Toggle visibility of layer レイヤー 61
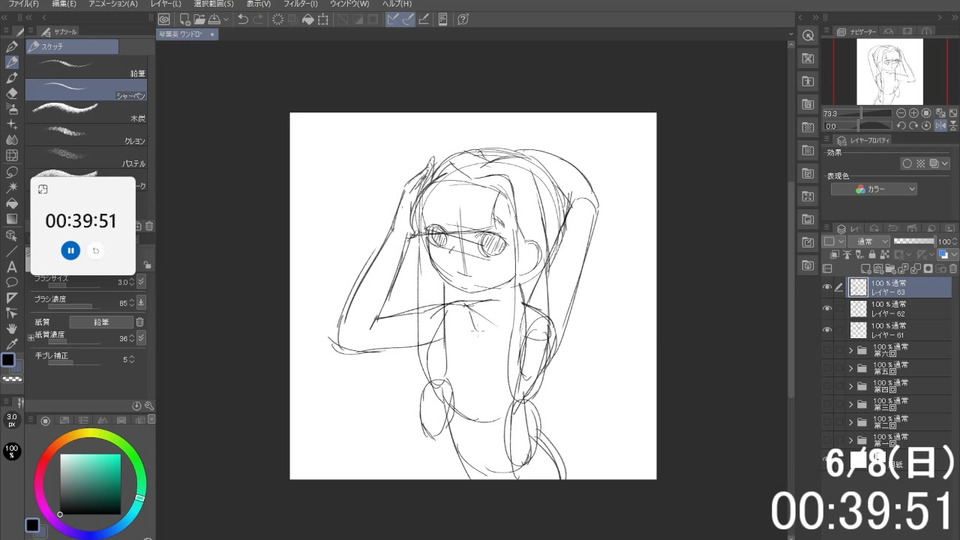Screen dimensions: 960x540 (x=827, y=330)
